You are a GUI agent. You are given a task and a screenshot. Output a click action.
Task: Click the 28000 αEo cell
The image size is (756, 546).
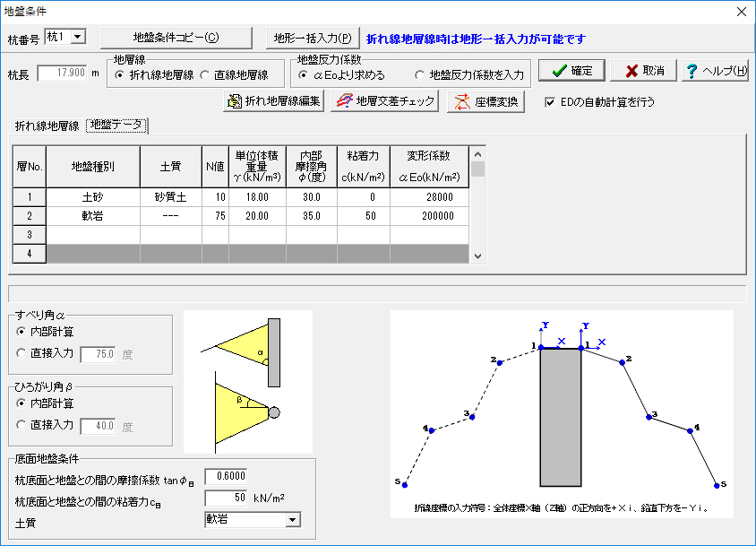429,197
